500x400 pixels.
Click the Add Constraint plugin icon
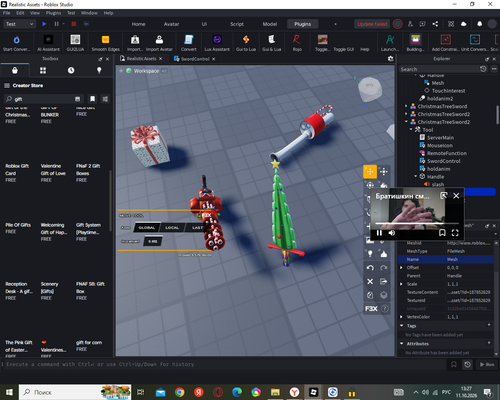click(x=446, y=40)
